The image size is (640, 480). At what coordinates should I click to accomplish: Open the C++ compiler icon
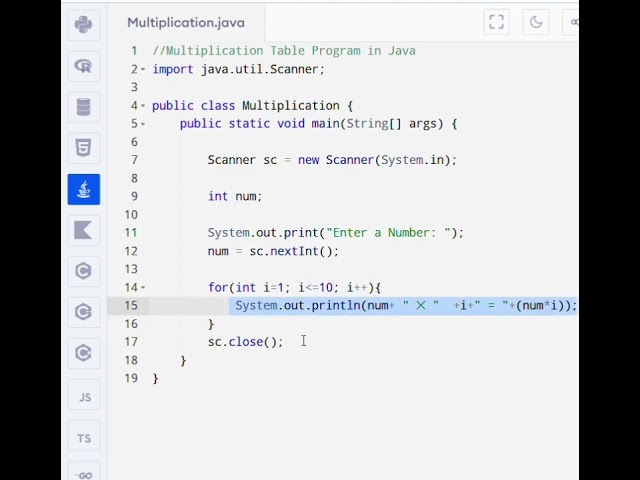(x=84, y=312)
